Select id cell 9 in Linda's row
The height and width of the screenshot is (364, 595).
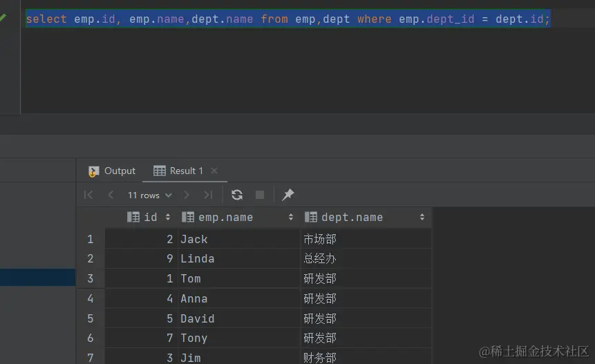(142, 258)
